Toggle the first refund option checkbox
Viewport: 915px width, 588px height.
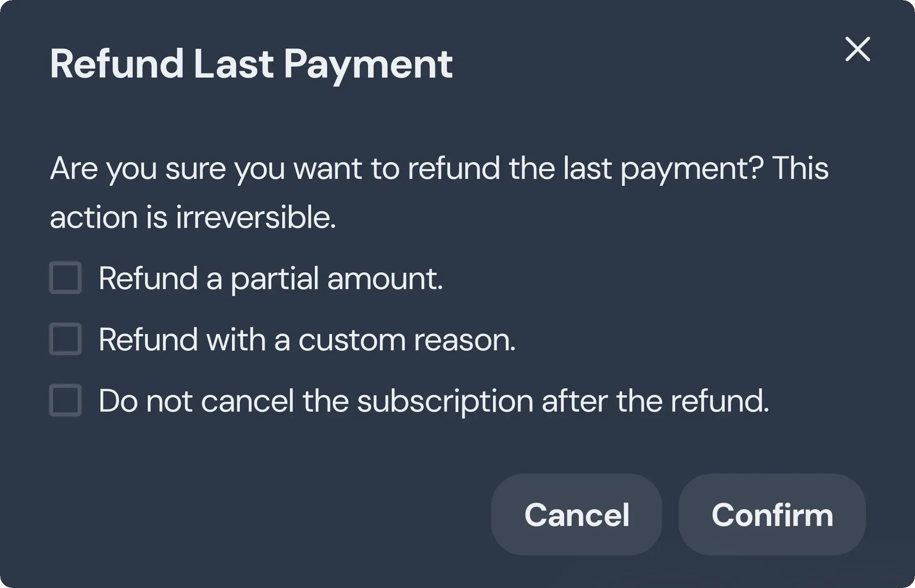(65, 278)
